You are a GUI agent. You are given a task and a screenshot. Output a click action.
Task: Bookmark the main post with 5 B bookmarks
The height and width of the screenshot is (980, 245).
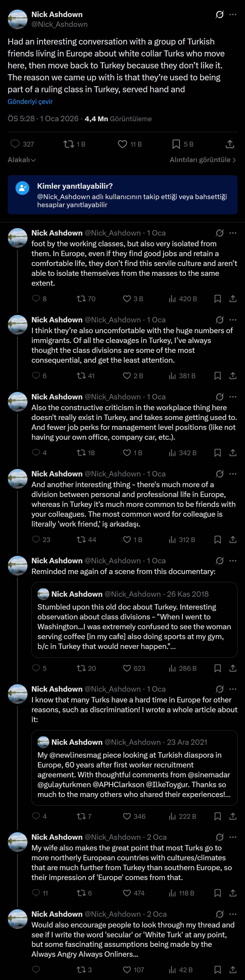point(176,144)
